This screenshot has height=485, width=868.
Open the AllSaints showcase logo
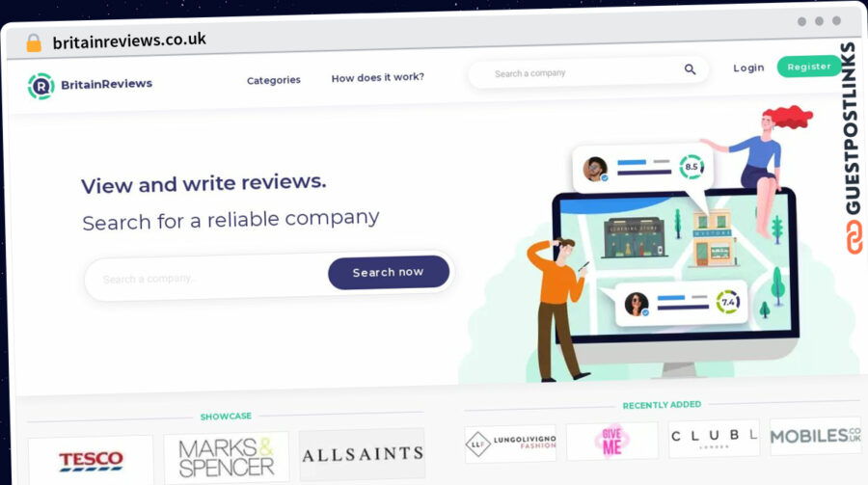click(362, 454)
